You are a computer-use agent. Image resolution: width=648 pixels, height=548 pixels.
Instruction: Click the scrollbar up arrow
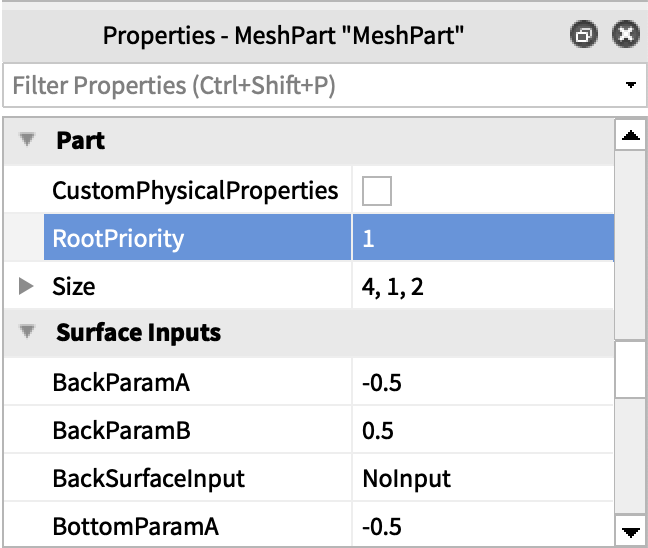tap(630, 134)
